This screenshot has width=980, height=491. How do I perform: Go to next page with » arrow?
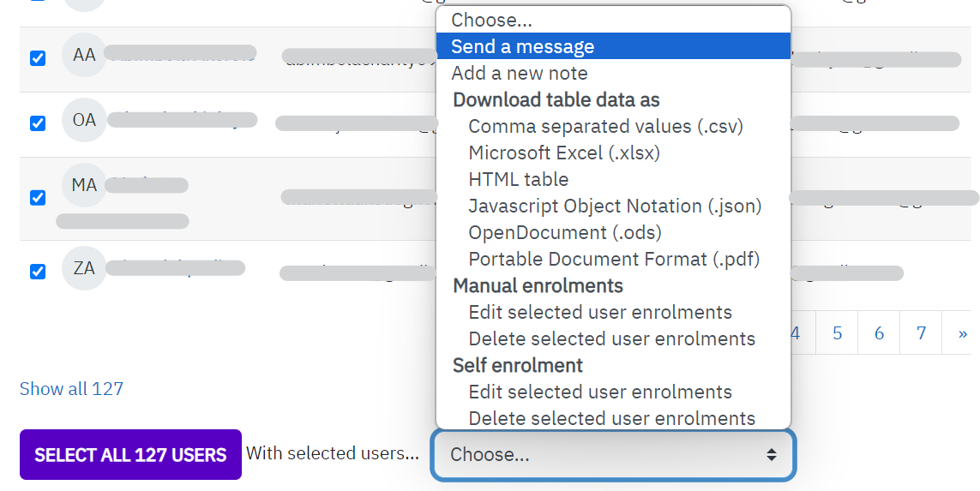[x=962, y=333]
